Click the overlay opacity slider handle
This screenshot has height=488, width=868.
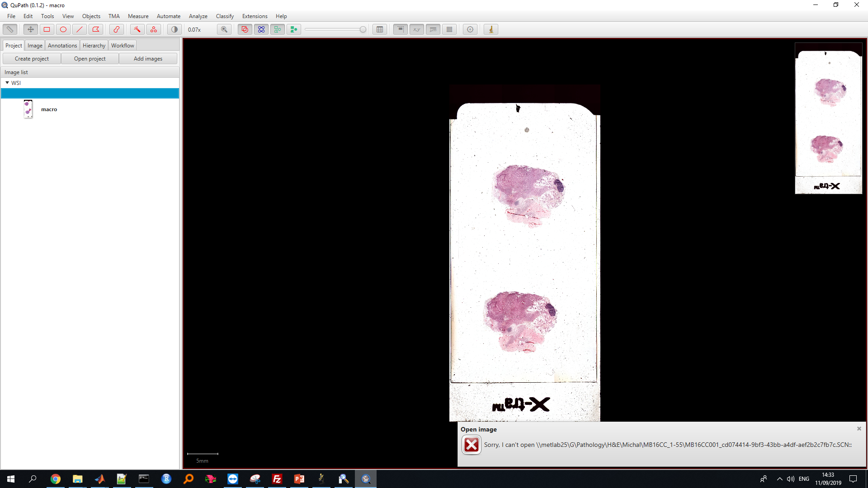(x=363, y=29)
